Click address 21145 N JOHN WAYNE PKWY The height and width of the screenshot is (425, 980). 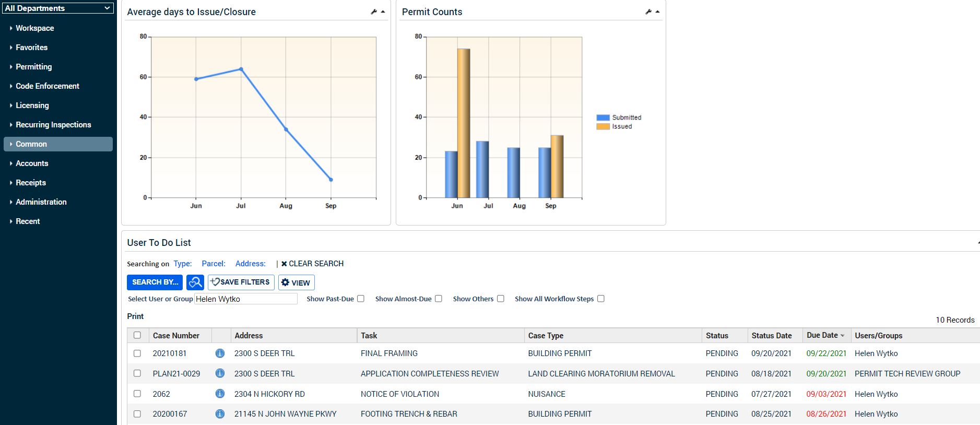pyautogui.click(x=286, y=414)
